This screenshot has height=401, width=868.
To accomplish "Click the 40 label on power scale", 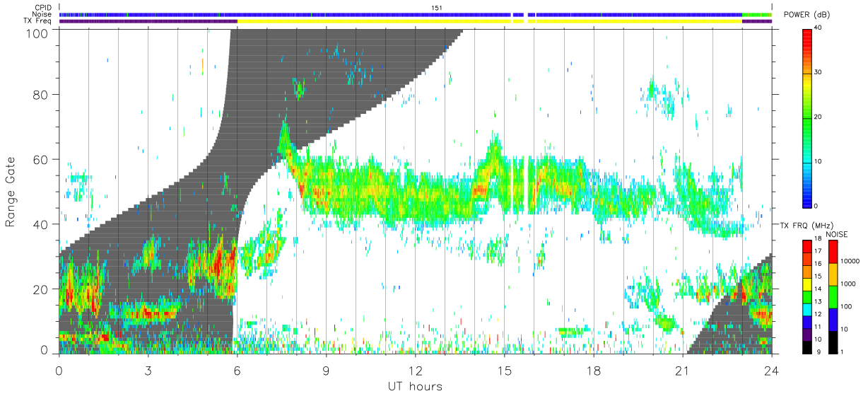I will (819, 28).
